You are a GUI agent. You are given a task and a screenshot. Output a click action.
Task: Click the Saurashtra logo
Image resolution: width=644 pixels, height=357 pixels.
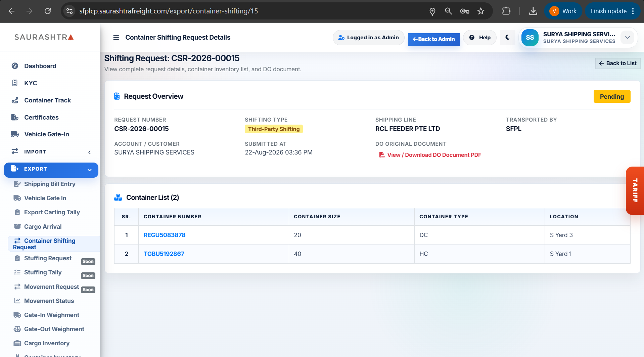point(44,37)
